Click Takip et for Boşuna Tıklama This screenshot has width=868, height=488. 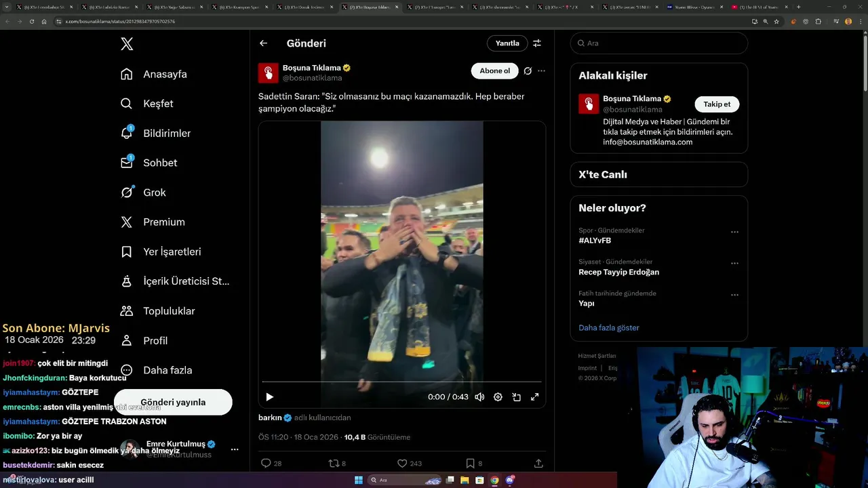717,104
